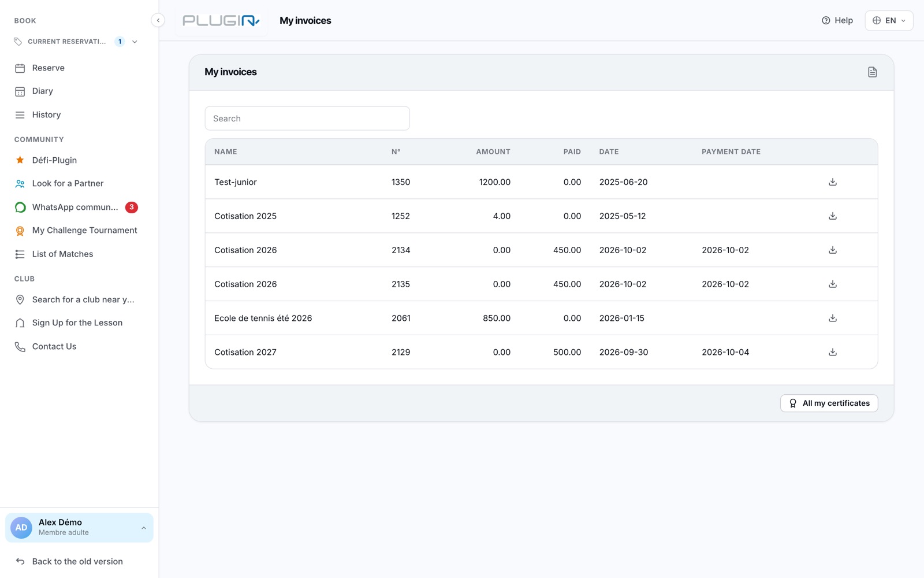The image size is (924, 578).
Task: Click invoice number 1252
Action: [x=401, y=216]
